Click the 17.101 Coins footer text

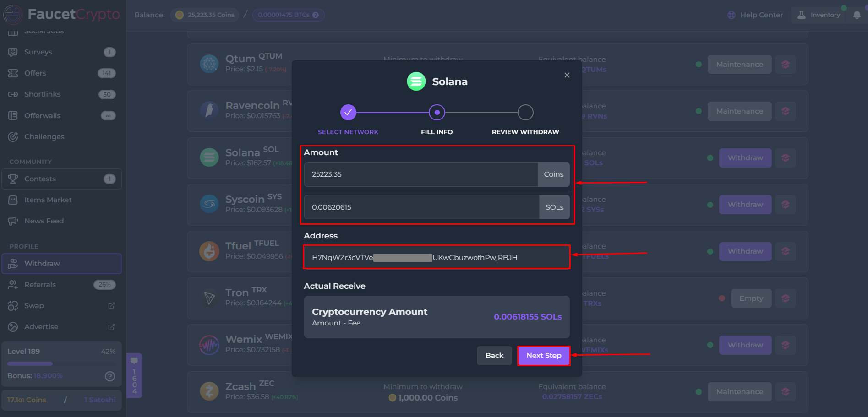[27, 400]
